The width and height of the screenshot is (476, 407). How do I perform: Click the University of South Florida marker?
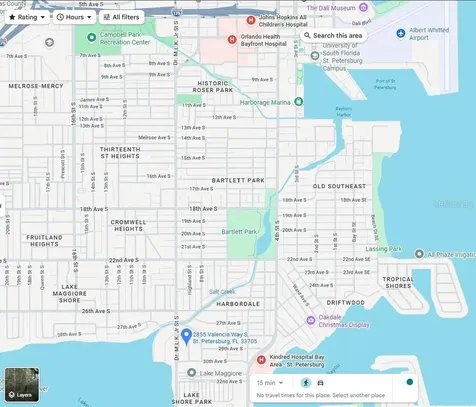[x=315, y=56]
